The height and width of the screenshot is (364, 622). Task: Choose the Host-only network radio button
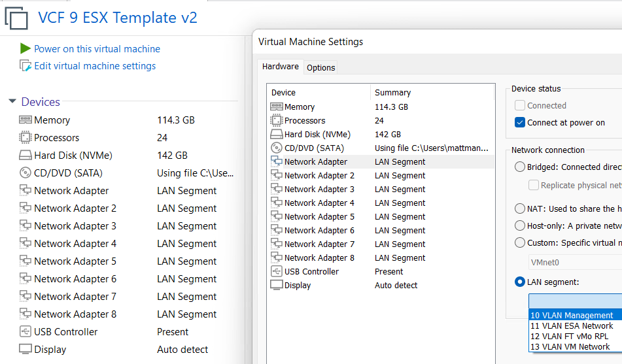520,225
